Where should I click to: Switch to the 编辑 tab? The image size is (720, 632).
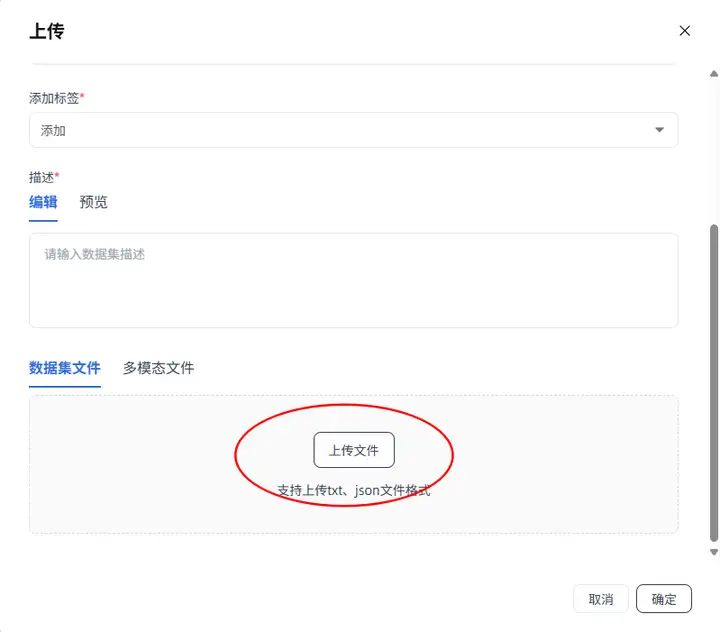point(43,202)
